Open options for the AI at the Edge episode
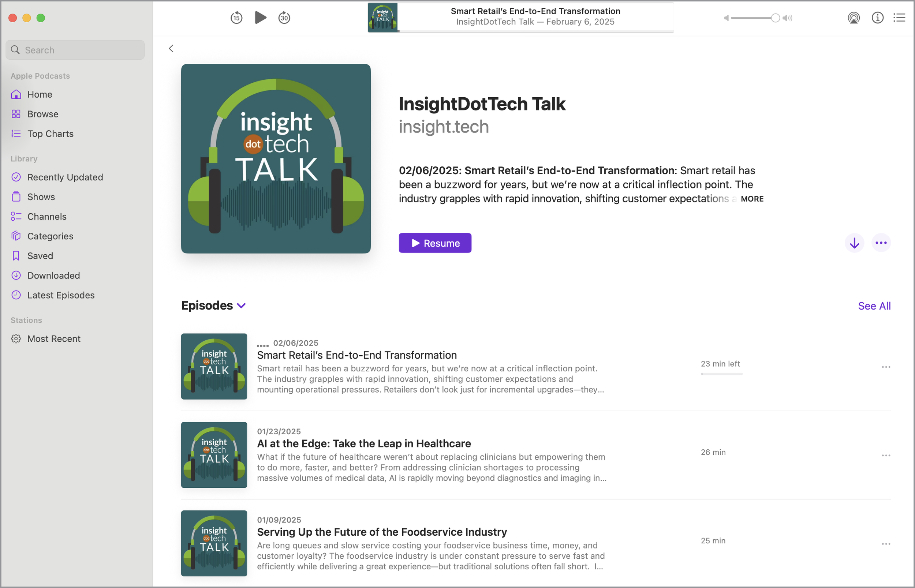The image size is (915, 588). pyautogui.click(x=886, y=456)
